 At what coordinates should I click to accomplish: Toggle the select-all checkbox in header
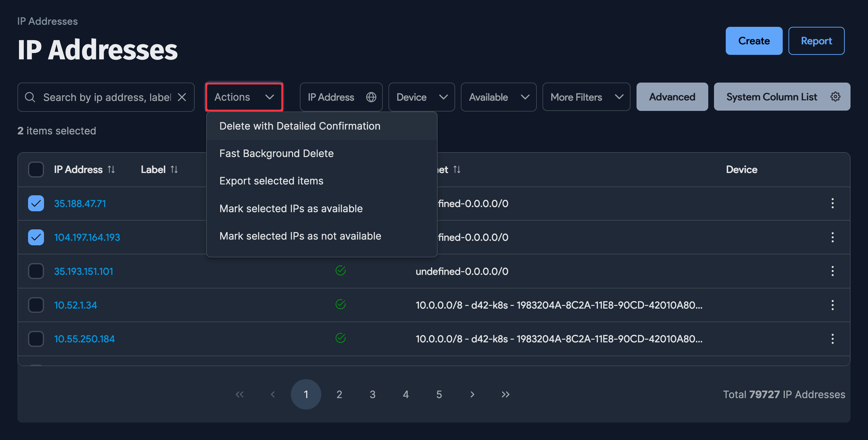(36, 169)
